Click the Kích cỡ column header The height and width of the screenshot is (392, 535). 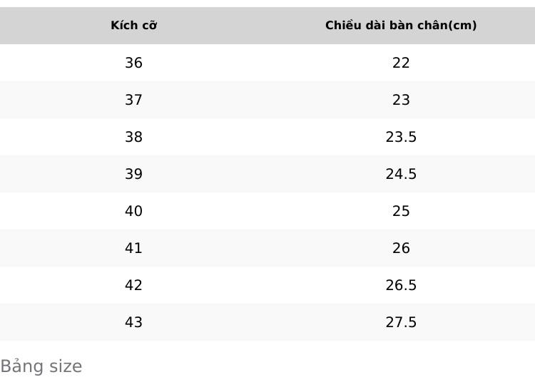[134, 25]
